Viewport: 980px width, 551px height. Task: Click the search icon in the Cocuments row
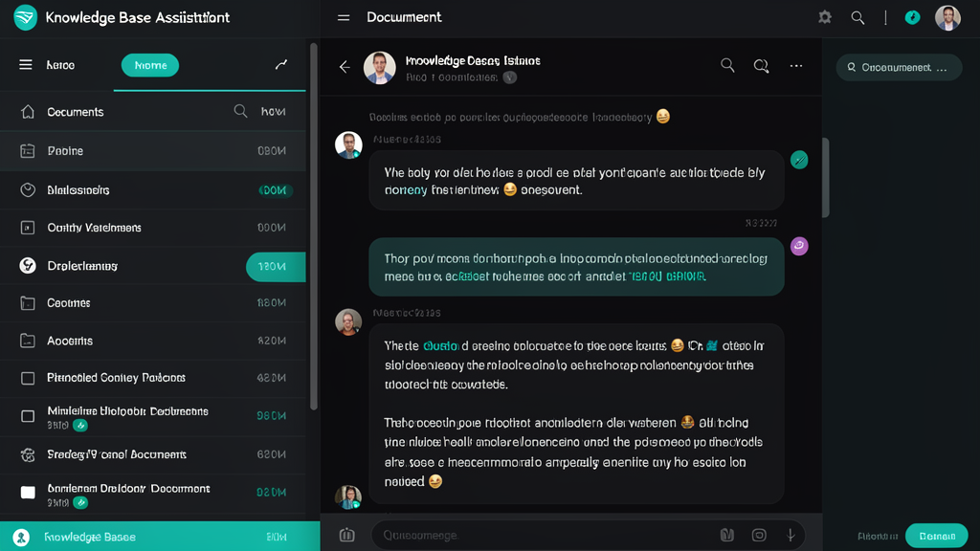(240, 111)
